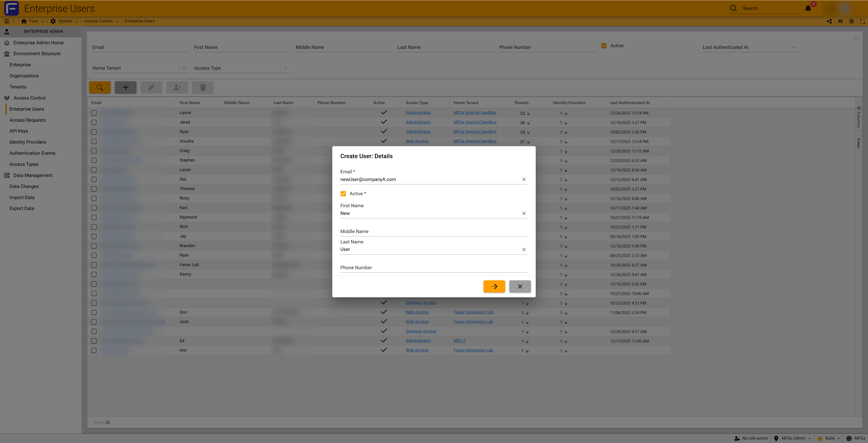Image resolution: width=868 pixels, height=443 pixels.
Task: Select the checkbox for Stephen row
Action: (x=94, y=161)
